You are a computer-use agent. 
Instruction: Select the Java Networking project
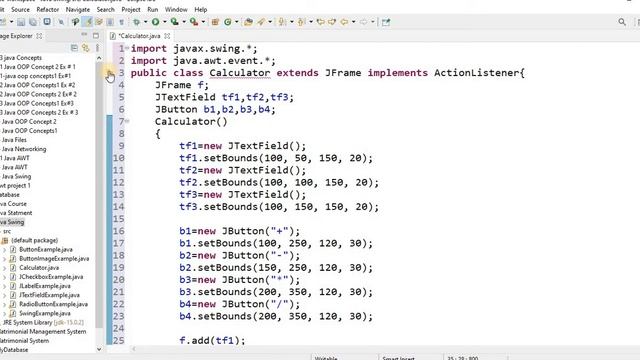click(24, 149)
